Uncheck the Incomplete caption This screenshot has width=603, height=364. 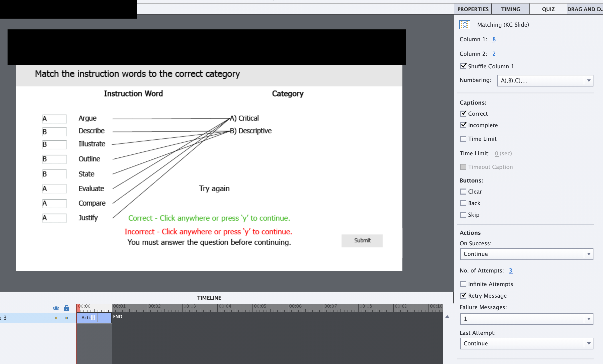[463, 125]
